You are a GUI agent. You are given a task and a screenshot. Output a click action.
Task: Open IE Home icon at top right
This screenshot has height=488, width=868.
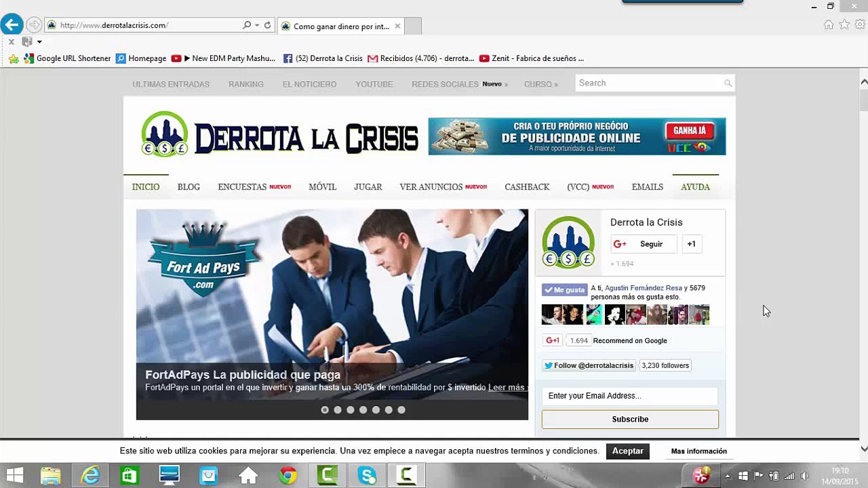coord(829,24)
